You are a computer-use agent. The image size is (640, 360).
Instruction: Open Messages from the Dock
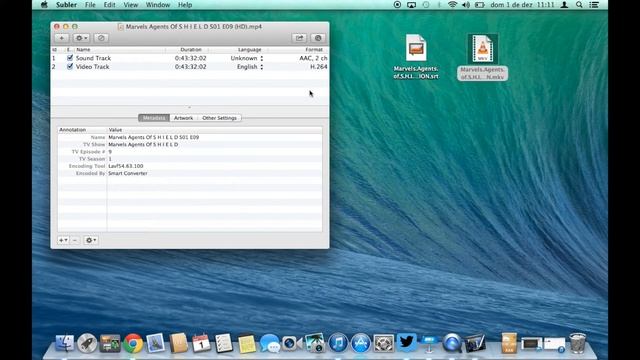tap(269, 343)
